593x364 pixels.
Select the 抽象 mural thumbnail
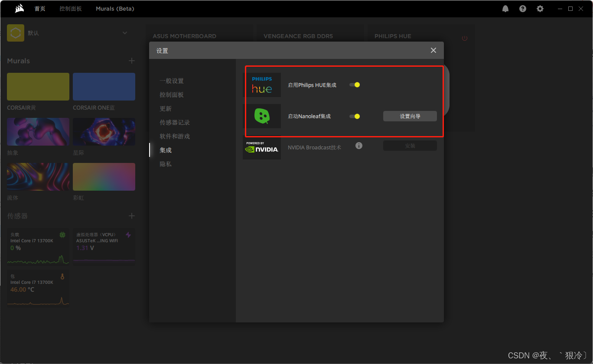pos(38,132)
